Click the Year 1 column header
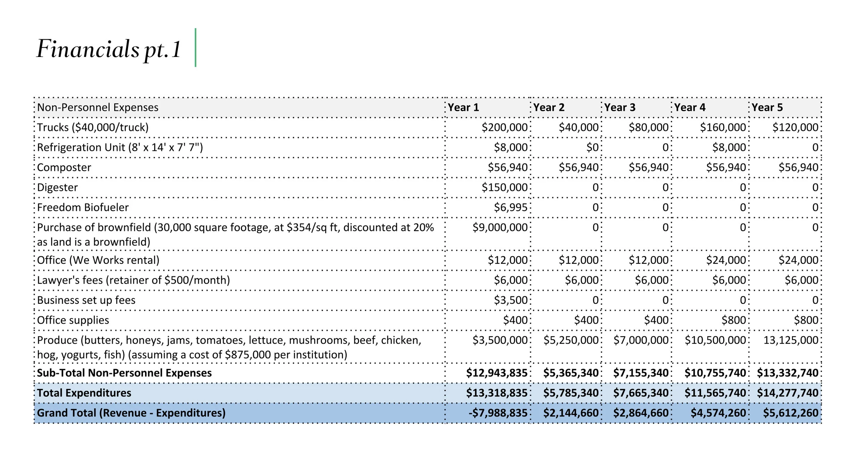The width and height of the screenshot is (868, 458). [463, 107]
